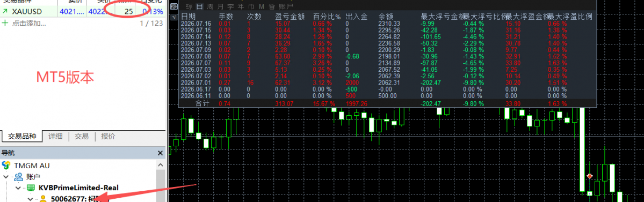Select the XAUUSD symbol row

(83, 11)
